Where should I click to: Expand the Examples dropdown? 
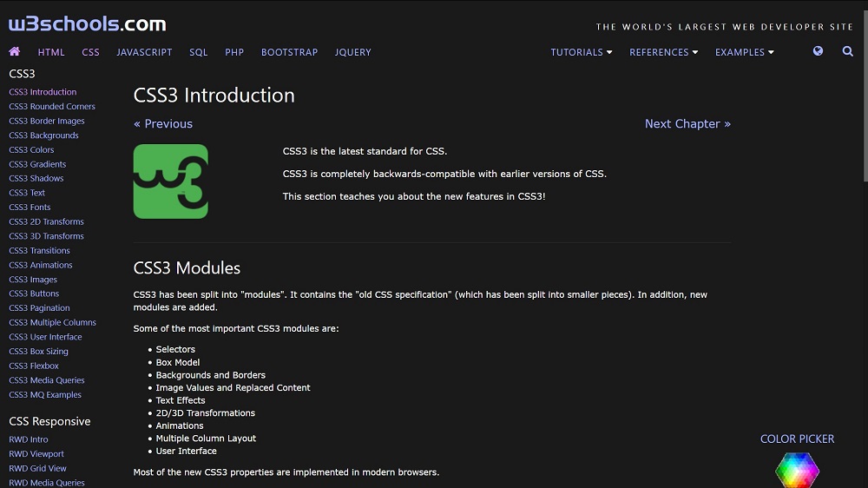pyautogui.click(x=744, y=52)
